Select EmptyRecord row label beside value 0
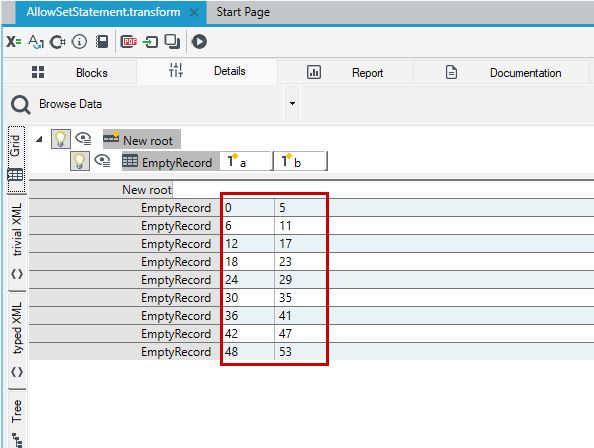 click(176, 208)
